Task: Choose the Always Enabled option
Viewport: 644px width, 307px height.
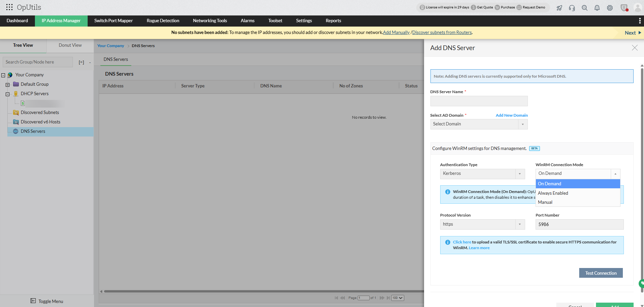Action: [x=578, y=193]
